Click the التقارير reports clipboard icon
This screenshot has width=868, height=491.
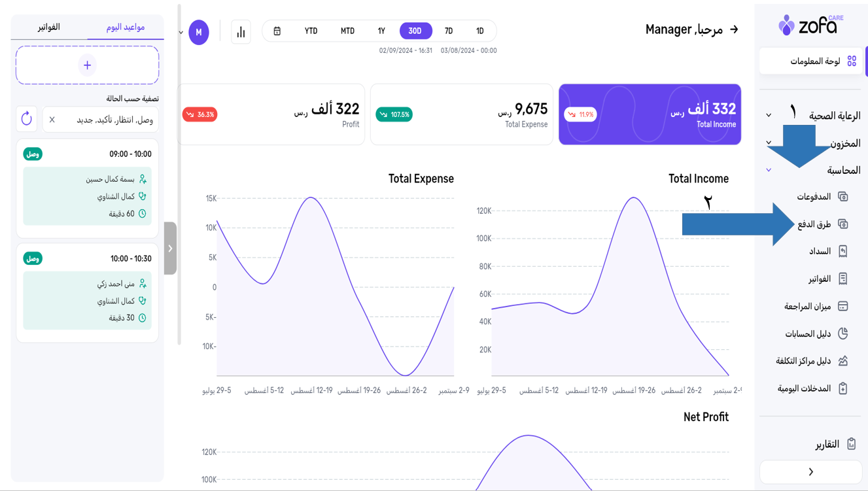click(x=851, y=444)
